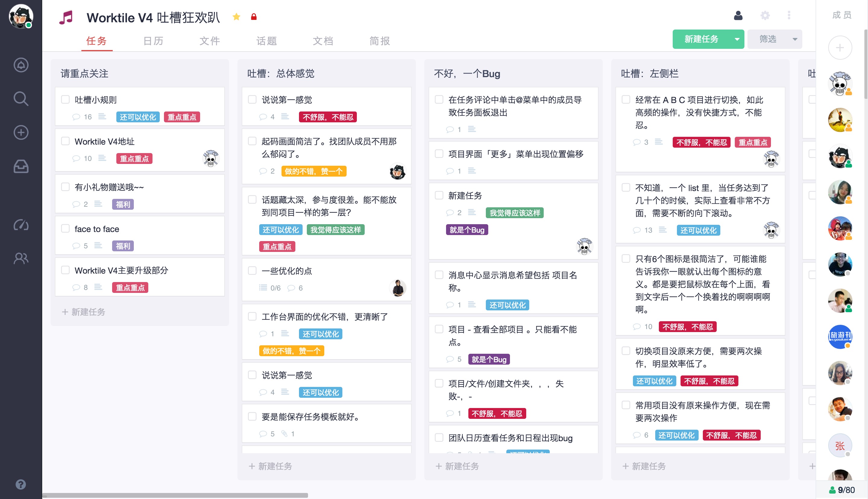
Task: Click assignee avatar on 起码画面简洁了 card
Action: click(x=398, y=171)
